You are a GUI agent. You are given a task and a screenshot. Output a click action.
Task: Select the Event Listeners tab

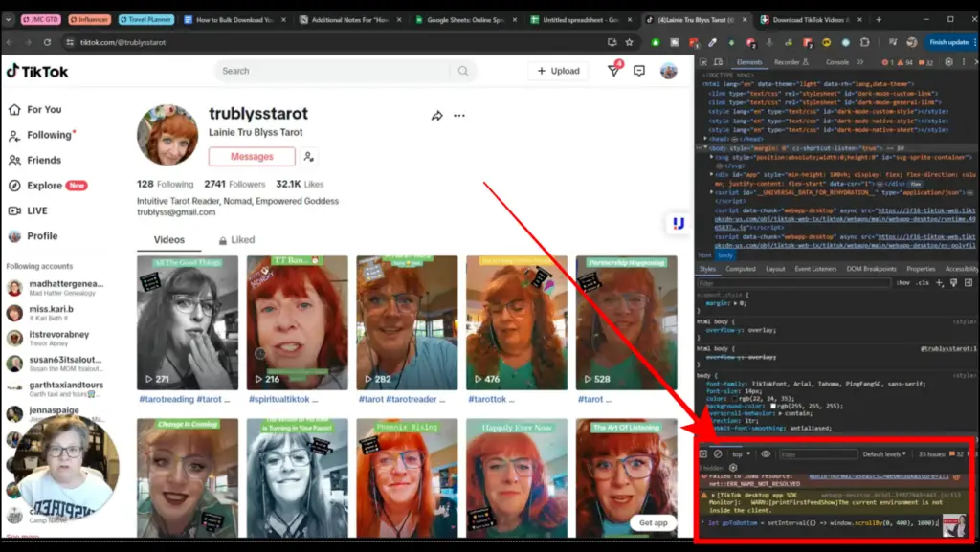point(815,269)
